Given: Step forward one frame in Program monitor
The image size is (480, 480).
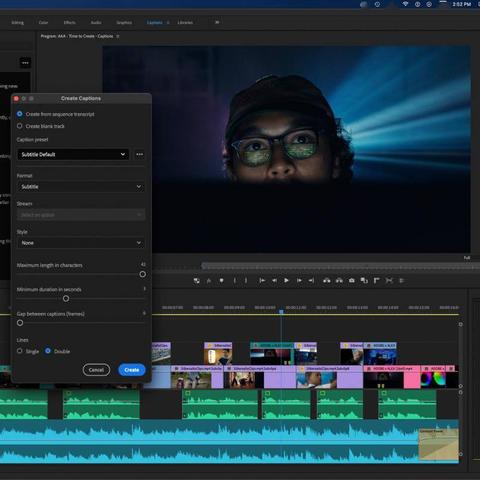Looking at the screenshot, I should pyautogui.click(x=299, y=280).
